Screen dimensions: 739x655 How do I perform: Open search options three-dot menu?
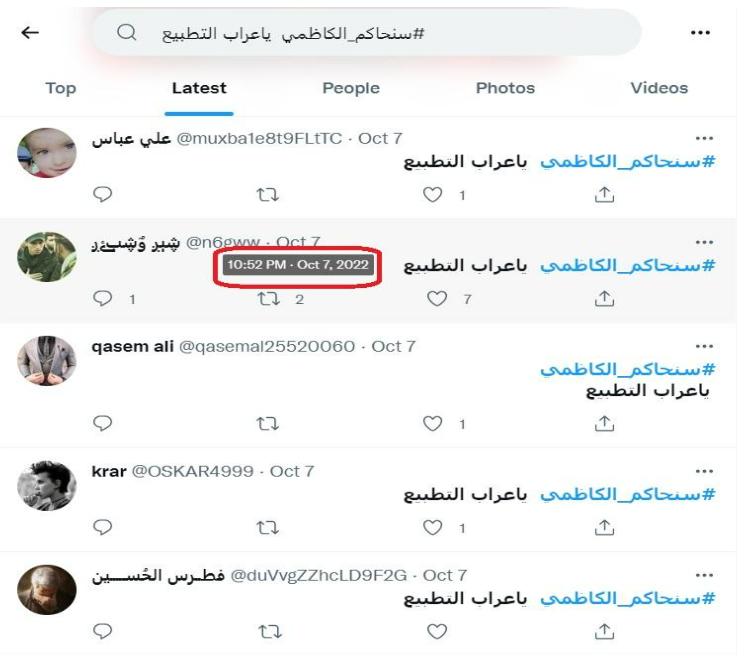click(700, 33)
